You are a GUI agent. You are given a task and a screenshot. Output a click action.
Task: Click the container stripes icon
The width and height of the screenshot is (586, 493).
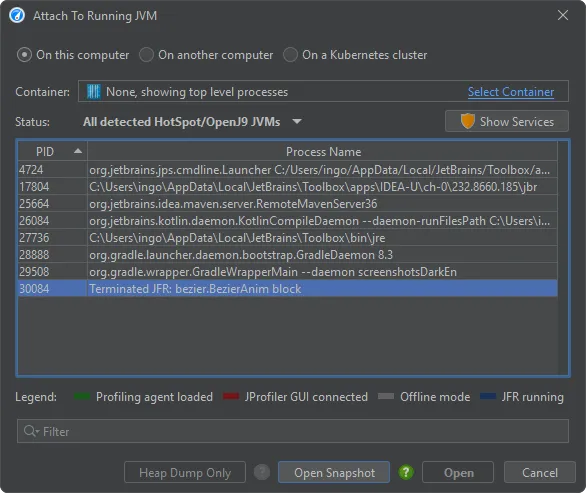93,92
